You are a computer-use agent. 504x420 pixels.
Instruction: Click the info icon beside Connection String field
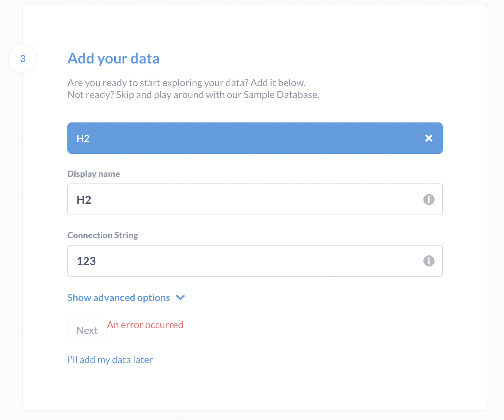coord(429,261)
